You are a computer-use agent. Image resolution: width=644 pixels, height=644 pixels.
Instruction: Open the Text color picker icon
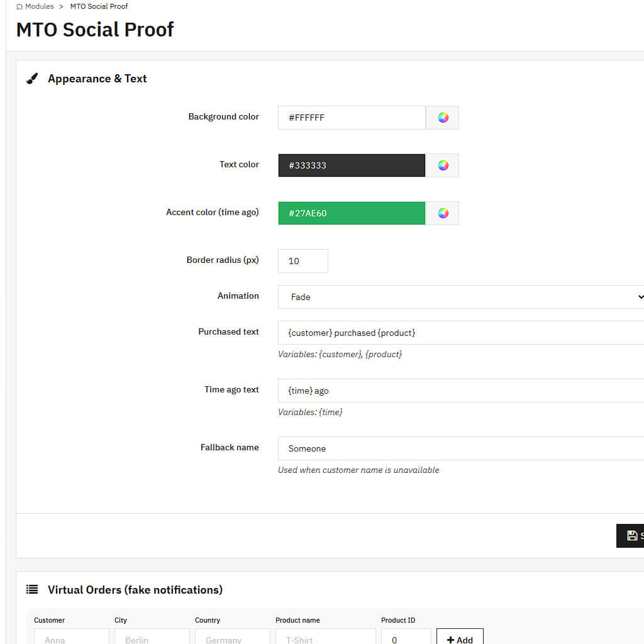tap(443, 165)
